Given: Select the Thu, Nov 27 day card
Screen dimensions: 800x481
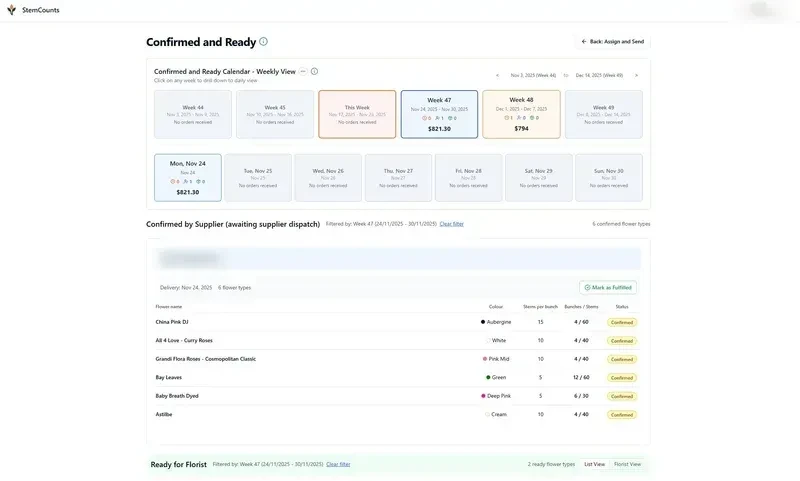Looking at the screenshot, I should point(398,178).
